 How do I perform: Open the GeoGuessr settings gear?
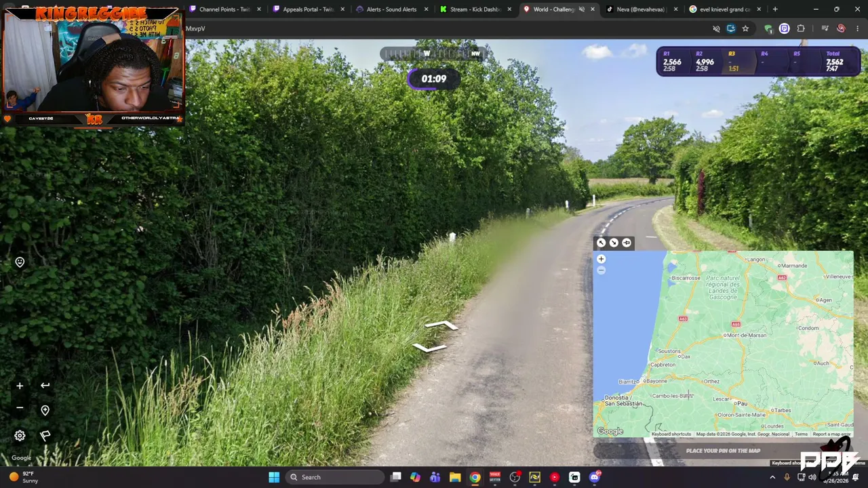pyautogui.click(x=20, y=436)
